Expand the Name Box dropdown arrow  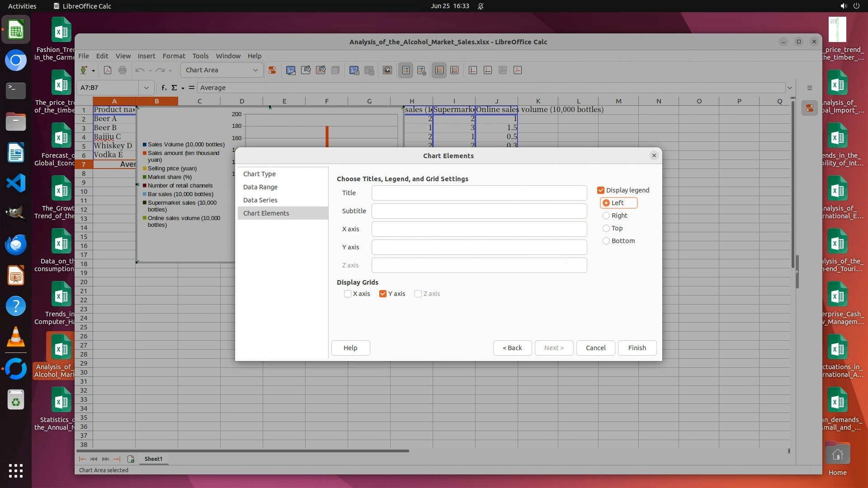(x=146, y=88)
